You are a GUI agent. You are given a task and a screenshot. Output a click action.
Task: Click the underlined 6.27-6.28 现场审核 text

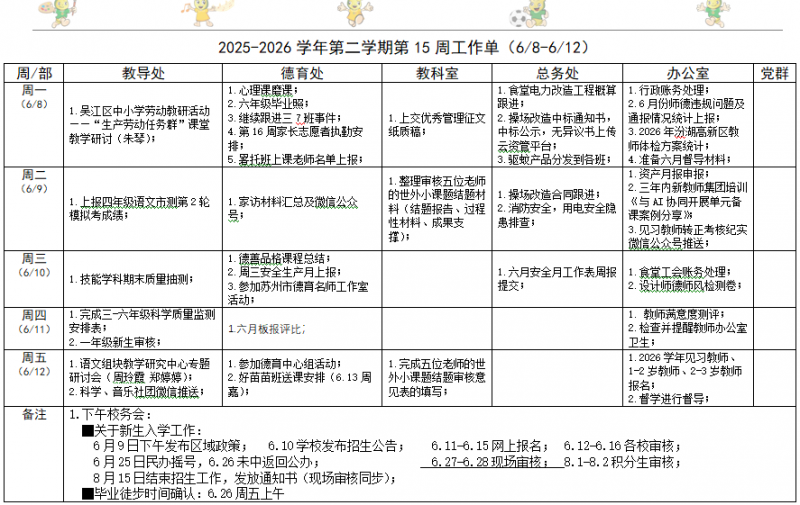490,462
